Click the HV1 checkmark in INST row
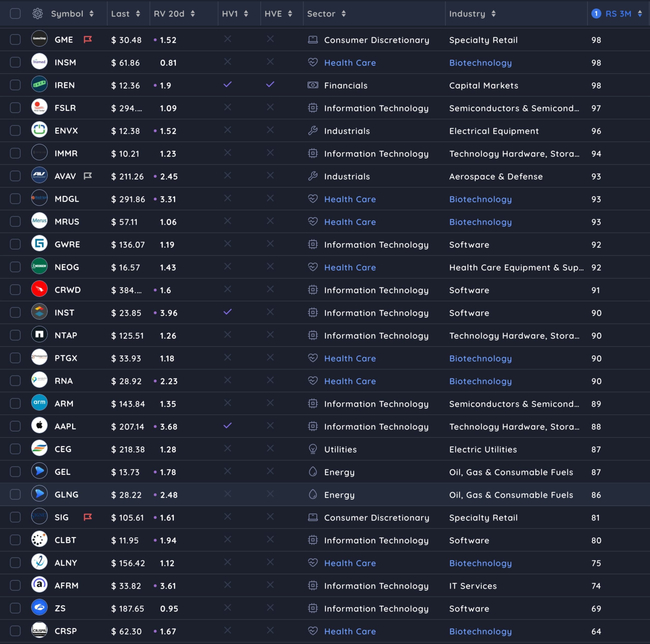 (228, 312)
